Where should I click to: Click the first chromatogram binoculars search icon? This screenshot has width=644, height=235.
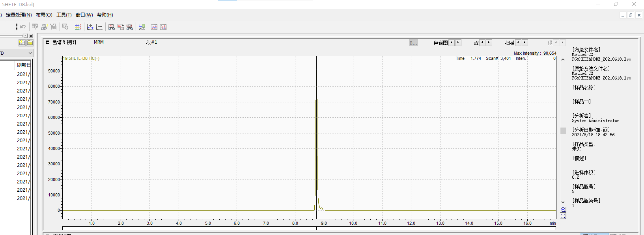[112, 27]
